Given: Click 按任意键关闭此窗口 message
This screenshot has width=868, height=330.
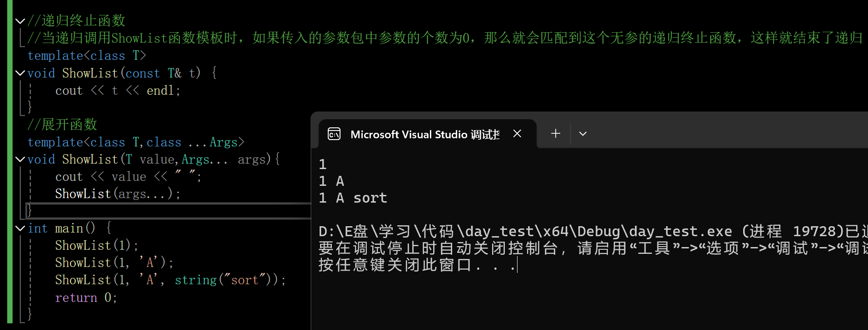Looking at the screenshot, I should coord(418,265).
